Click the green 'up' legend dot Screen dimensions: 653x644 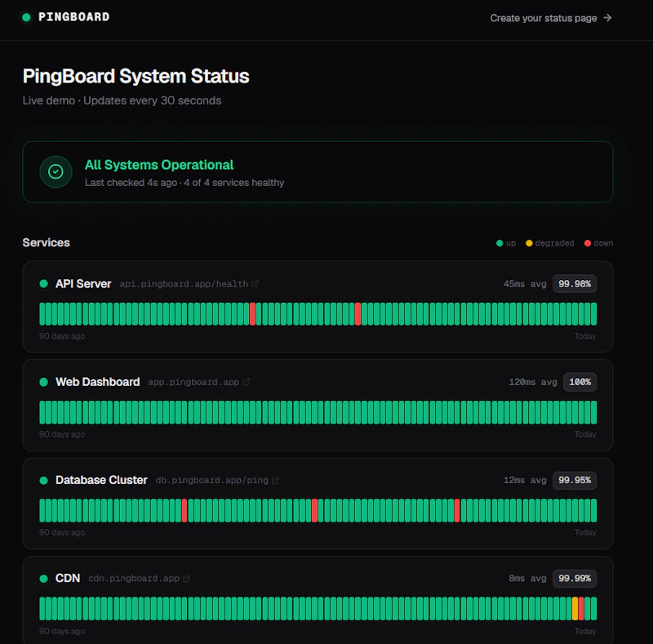click(x=500, y=243)
